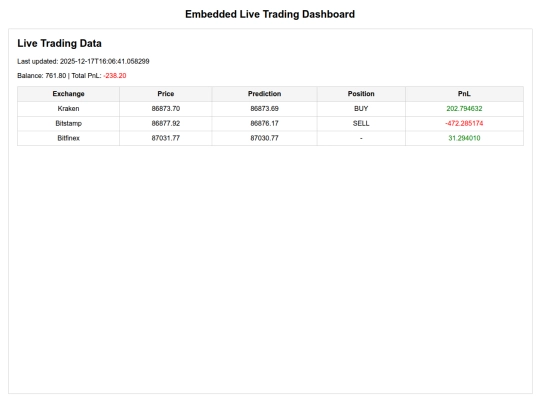Select the Bitfinex exchange cell
This screenshot has height=405, width=540.
coord(69,138)
